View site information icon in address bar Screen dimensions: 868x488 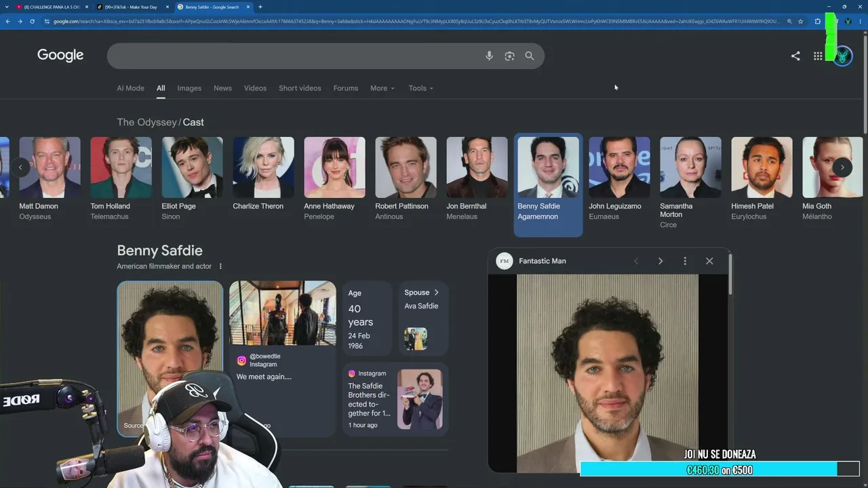pyautogui.click(x=47, y=22)
